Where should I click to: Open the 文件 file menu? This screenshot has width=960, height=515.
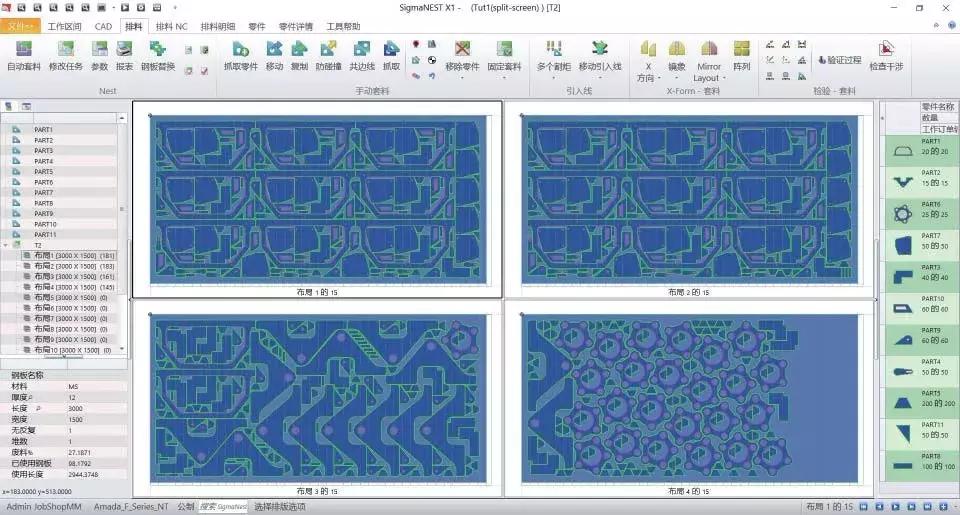click(20, 26)
